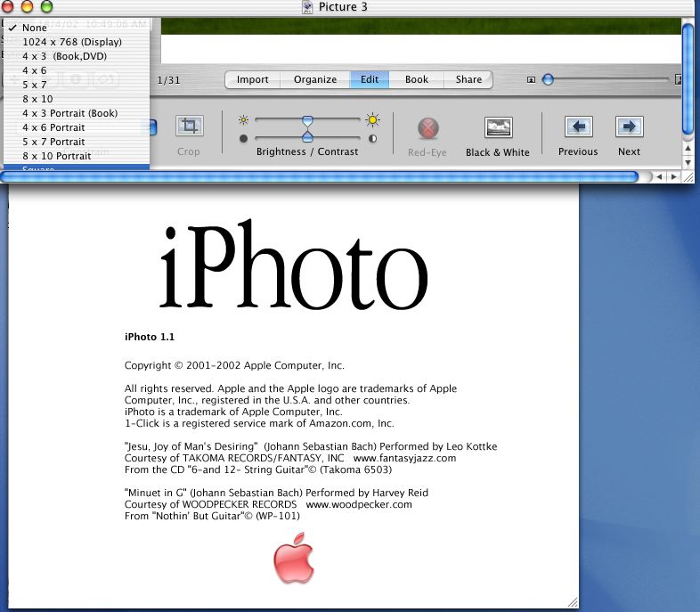Screen dimensions: 700x612
Task: Click the About window resize grip
Action: [573, 602]
